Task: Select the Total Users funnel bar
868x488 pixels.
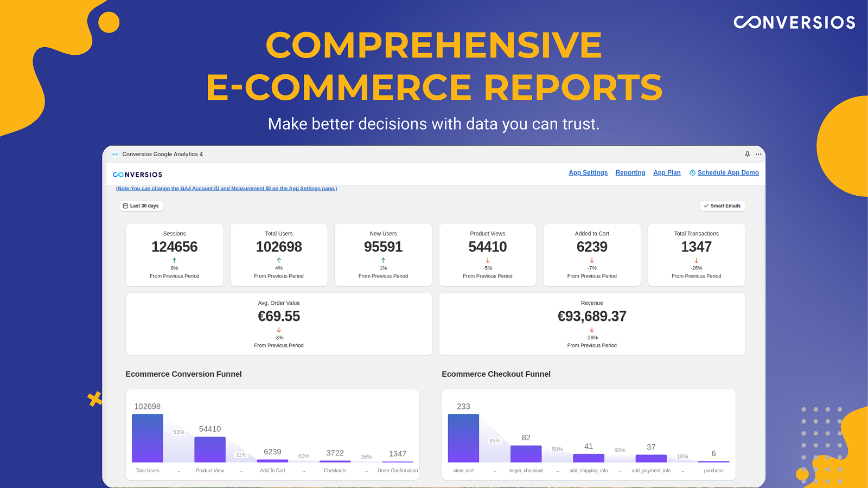Action: pos(148,438)
